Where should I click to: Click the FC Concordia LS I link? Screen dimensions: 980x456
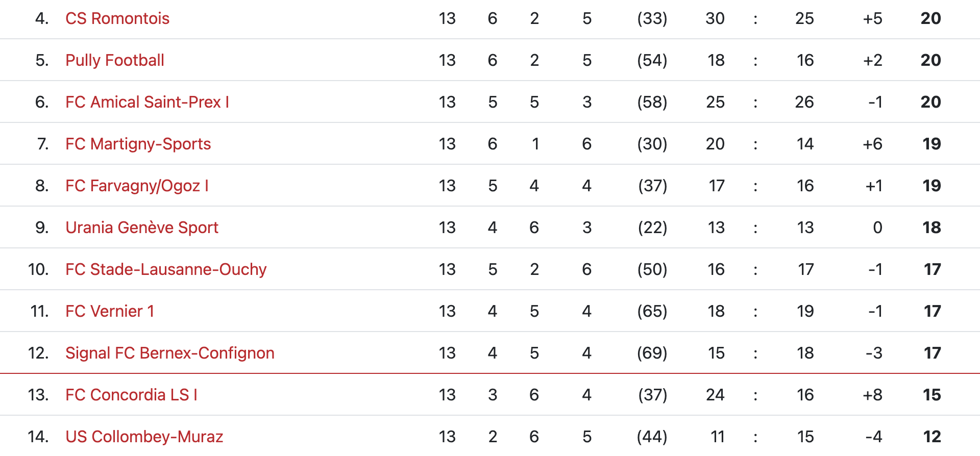point(131,395)
